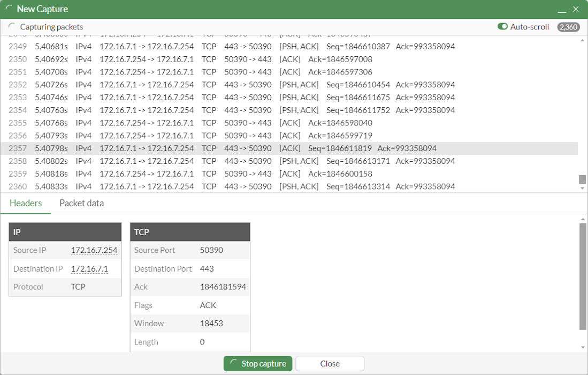The width and height of the screenshot is (588, 375).
Task: Click the IP table header
Action: [64, 231]
